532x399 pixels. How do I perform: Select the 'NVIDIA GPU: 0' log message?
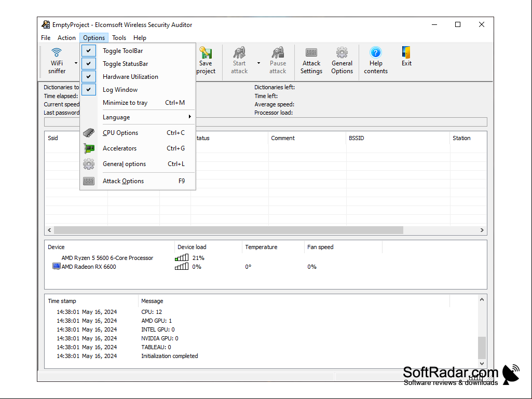[159, 338]
